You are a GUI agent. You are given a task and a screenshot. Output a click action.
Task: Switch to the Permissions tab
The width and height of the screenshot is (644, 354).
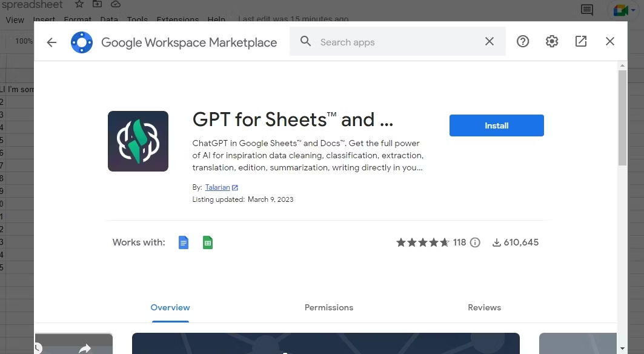[x=328, y=307]
